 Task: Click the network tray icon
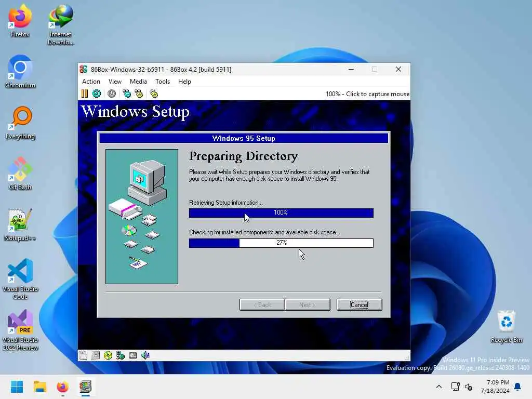pos(455,387)
